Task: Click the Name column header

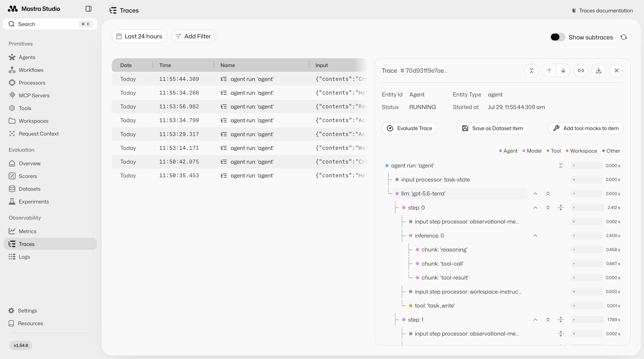Action: [228, 65]
